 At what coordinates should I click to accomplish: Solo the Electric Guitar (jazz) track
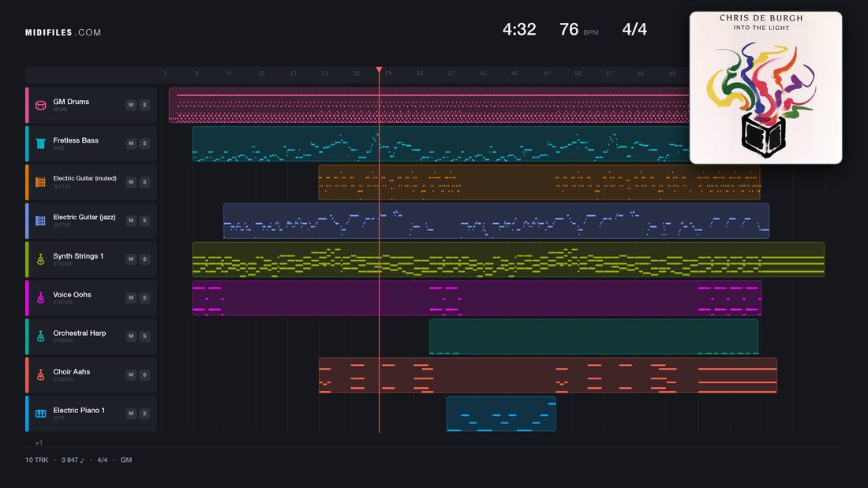(x=144, y=220)
